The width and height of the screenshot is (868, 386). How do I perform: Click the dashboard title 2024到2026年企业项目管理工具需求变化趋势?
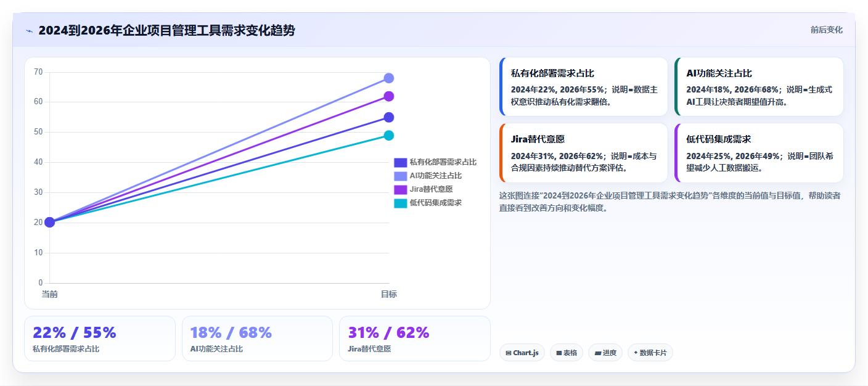[x=166, y=30]
